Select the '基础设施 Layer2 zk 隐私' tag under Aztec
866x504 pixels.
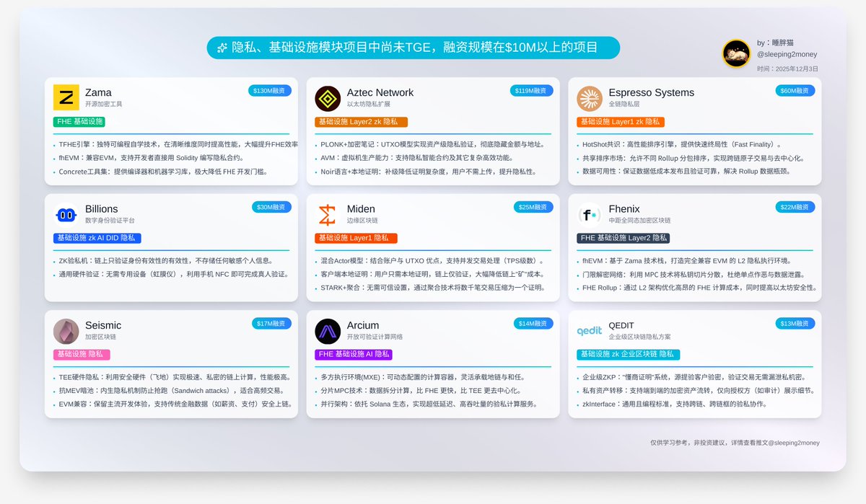click(361, 122)
